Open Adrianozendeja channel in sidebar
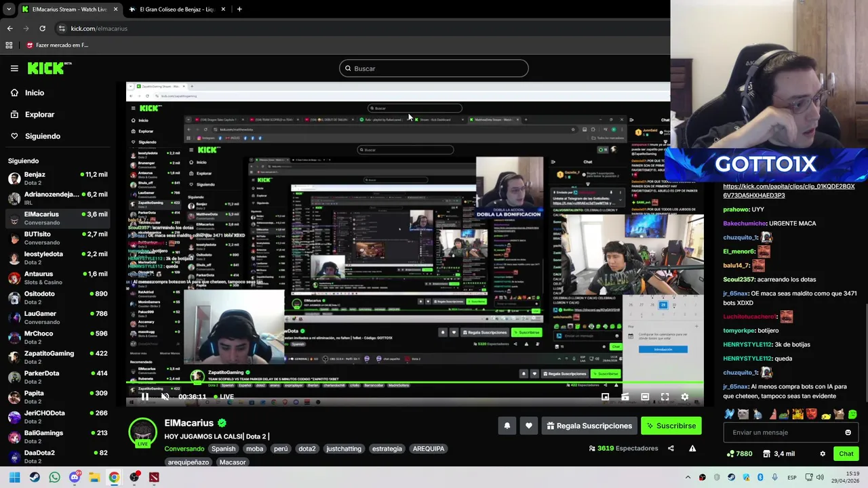 tap(58, 198)
